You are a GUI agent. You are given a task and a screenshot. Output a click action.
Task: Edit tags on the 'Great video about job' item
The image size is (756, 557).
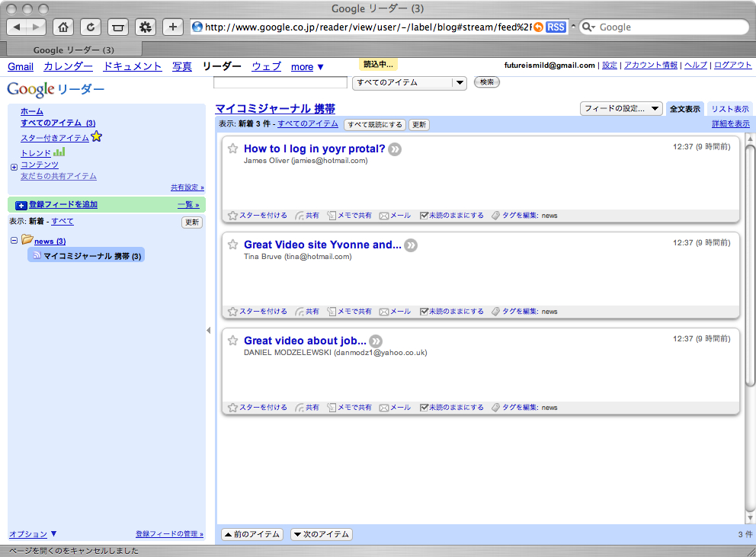click(x=514, y=408)
